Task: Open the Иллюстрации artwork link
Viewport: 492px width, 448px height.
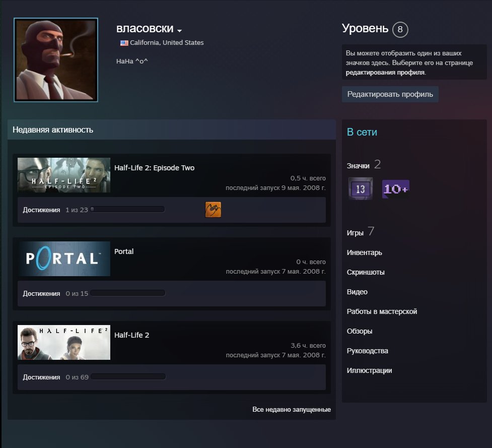Action: coord(369,370)
